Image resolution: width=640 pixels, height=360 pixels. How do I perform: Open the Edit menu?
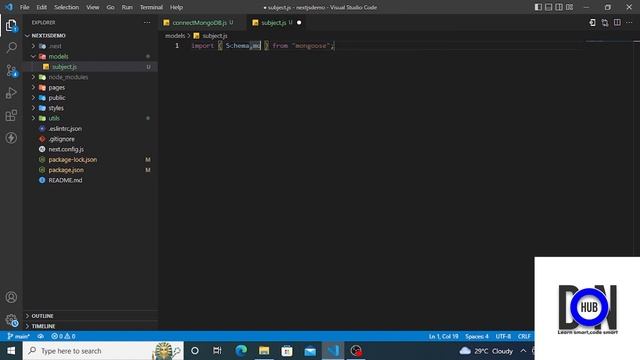41,7
